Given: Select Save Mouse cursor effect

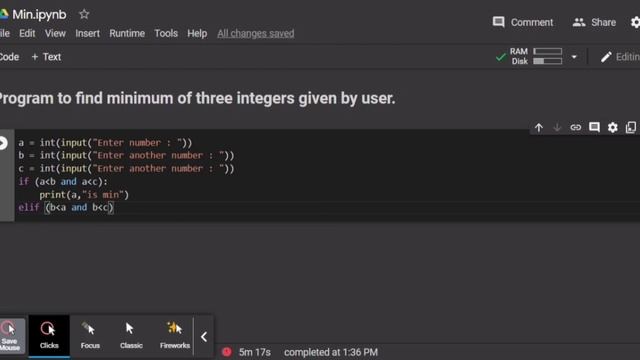Looking at the screenshot, I should tap(11, 336).
